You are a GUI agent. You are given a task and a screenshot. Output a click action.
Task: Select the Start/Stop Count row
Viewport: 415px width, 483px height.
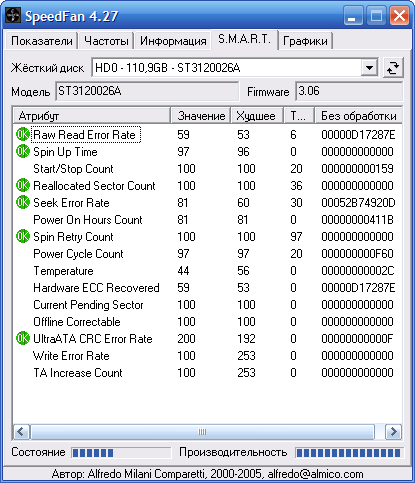[x=207, y=169]
